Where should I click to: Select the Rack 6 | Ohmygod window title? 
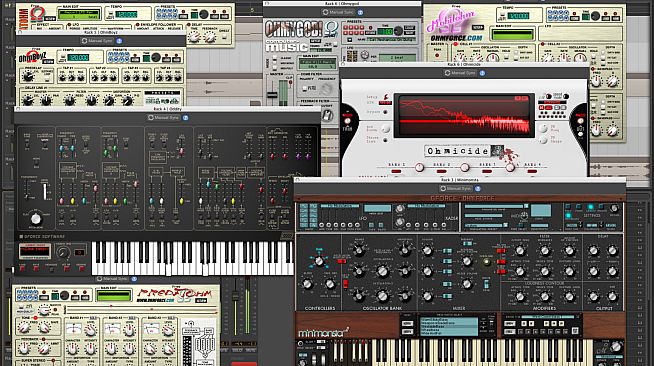click(342, 4)
